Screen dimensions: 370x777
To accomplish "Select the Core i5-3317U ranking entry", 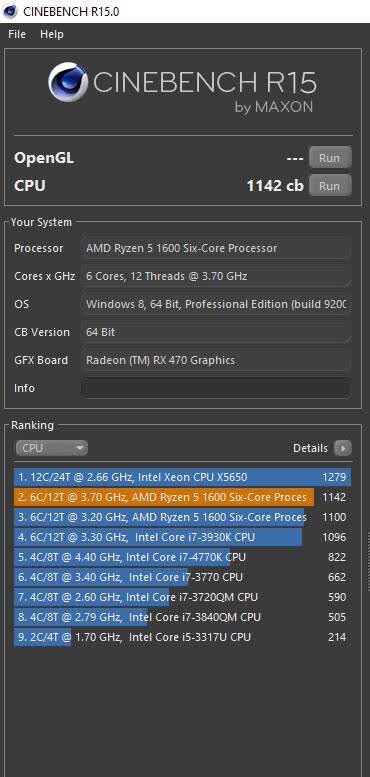I will [x=182, y=637].
